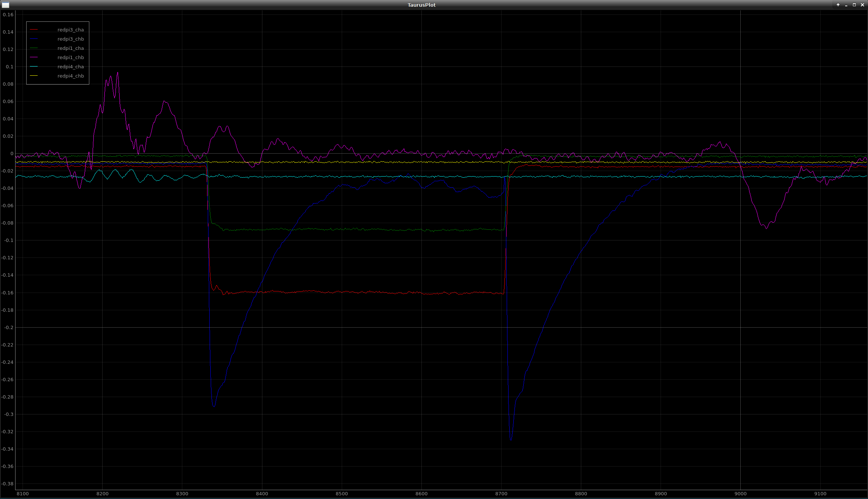This screenshot has width=868, height=499.
Task: Click the keep-above arrow icon in title bar
Action: [x=838, y=5]
